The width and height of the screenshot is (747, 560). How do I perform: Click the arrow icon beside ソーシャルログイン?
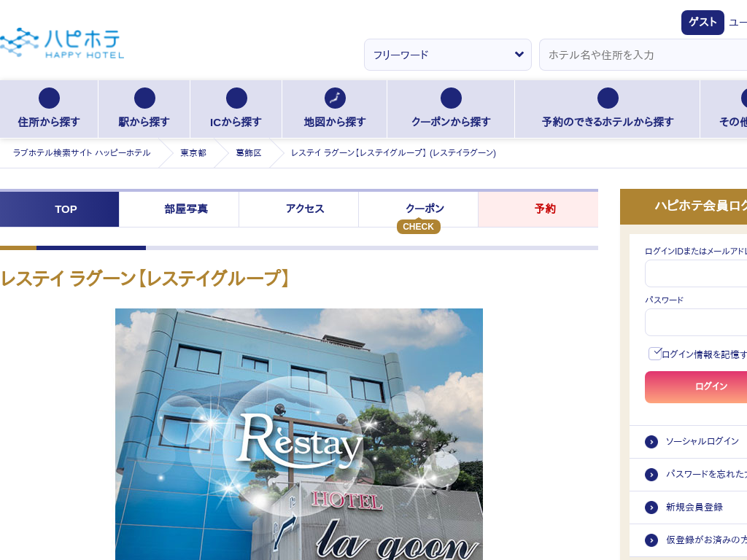651,442
